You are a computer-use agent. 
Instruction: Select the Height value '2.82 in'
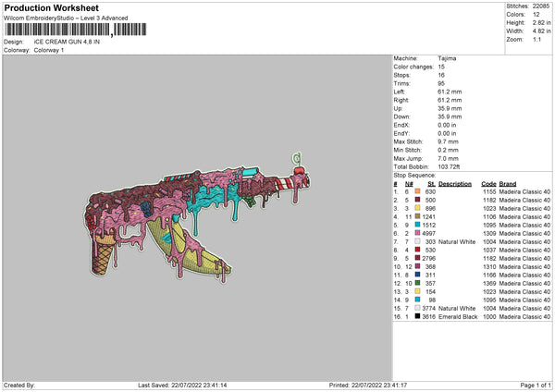point(541,22)
